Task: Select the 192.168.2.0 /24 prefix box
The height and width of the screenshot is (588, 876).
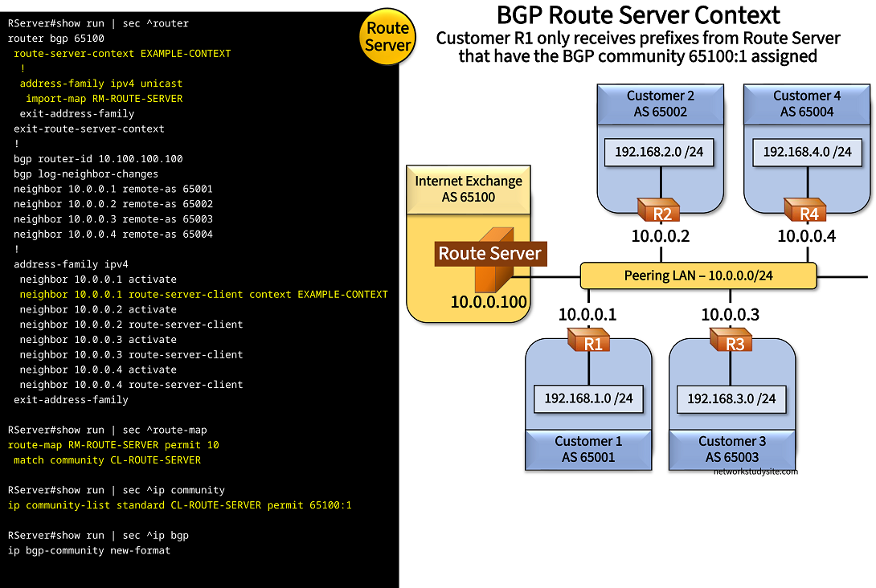Action: (x=660, y=152)
